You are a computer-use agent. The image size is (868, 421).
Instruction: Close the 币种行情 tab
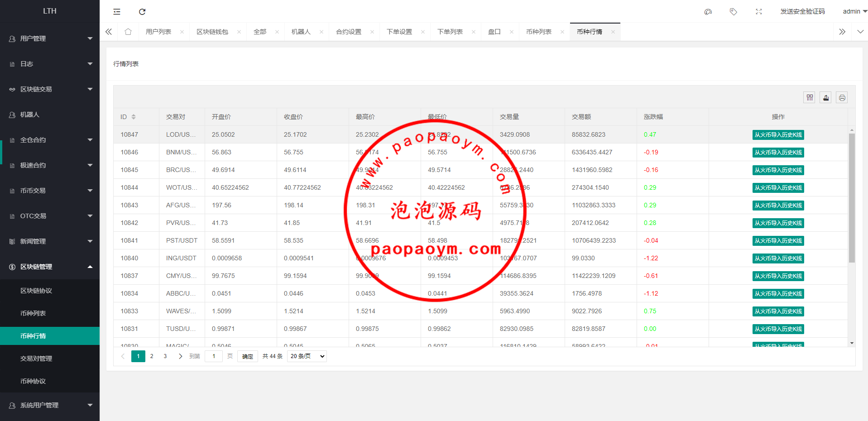pyautogui.click(x=613, y=32)
